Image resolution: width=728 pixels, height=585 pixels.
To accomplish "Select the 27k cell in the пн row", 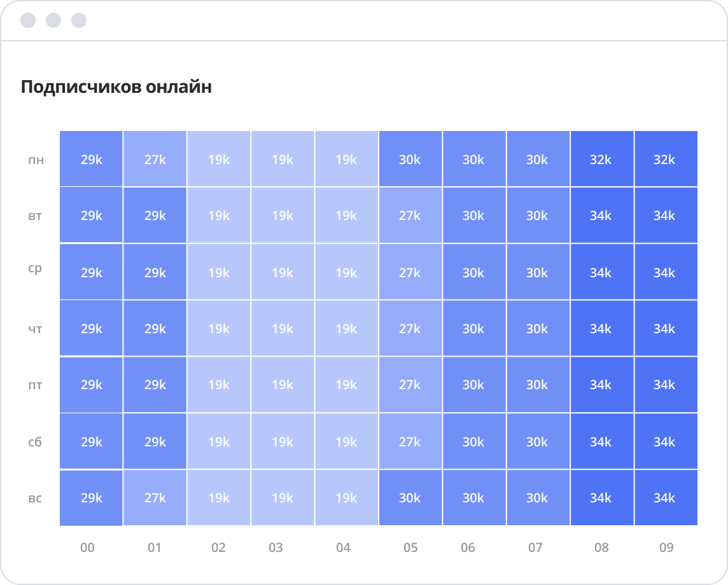I will pos(155,159).
